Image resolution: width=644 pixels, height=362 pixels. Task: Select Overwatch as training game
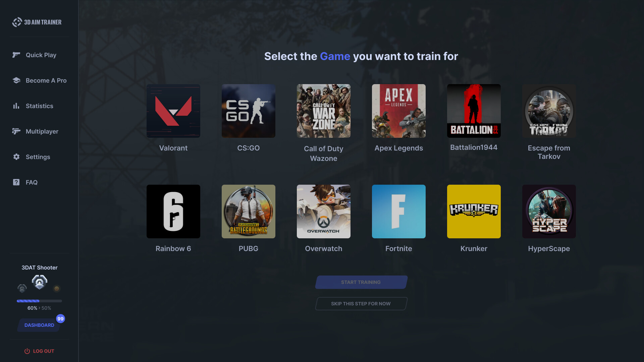click(323, 211)
